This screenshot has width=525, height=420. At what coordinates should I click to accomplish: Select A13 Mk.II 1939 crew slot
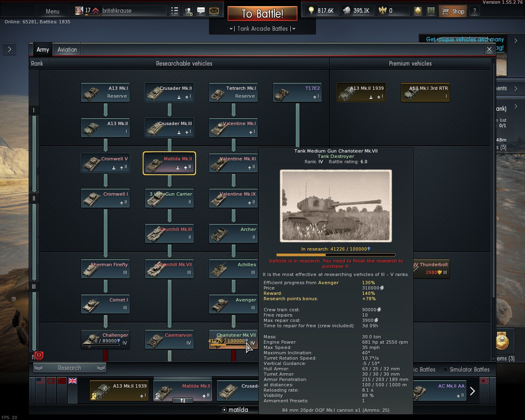pyautogui.click(x=119, y=390)
